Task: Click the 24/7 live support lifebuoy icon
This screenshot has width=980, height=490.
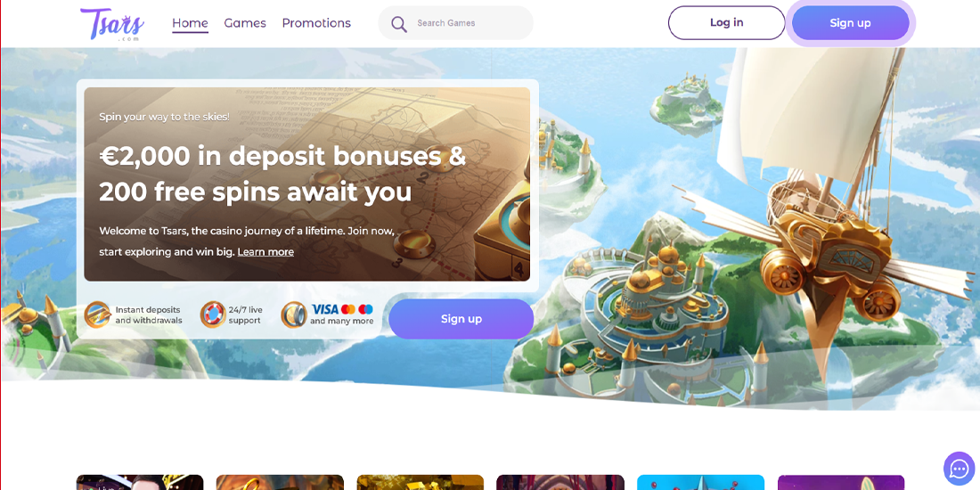Action: click(213, 314)
